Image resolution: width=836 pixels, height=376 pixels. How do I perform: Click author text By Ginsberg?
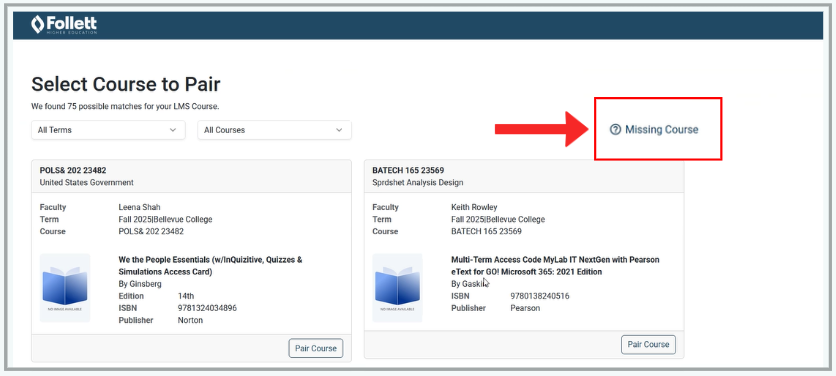(x=140, y=284)
